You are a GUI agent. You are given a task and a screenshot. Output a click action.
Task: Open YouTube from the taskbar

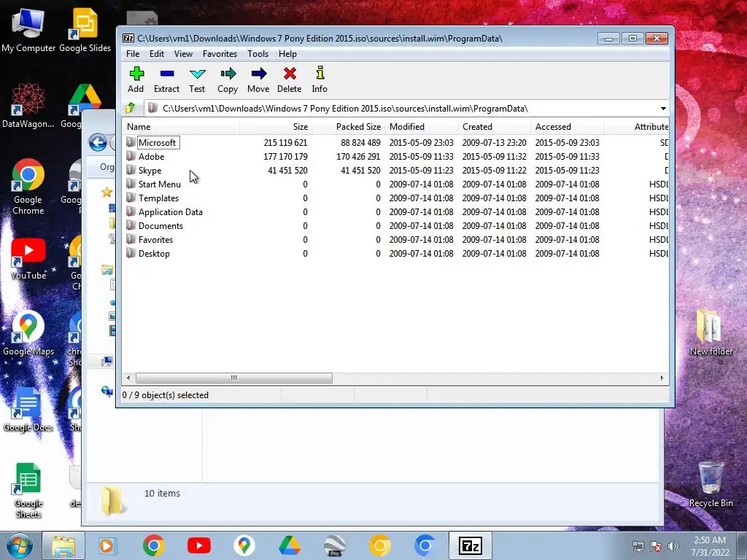pos(198,545)
